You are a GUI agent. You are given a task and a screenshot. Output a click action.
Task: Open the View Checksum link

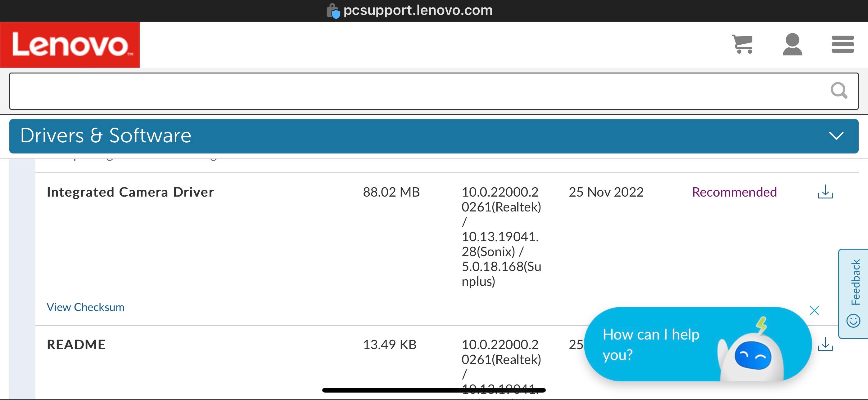85,307
